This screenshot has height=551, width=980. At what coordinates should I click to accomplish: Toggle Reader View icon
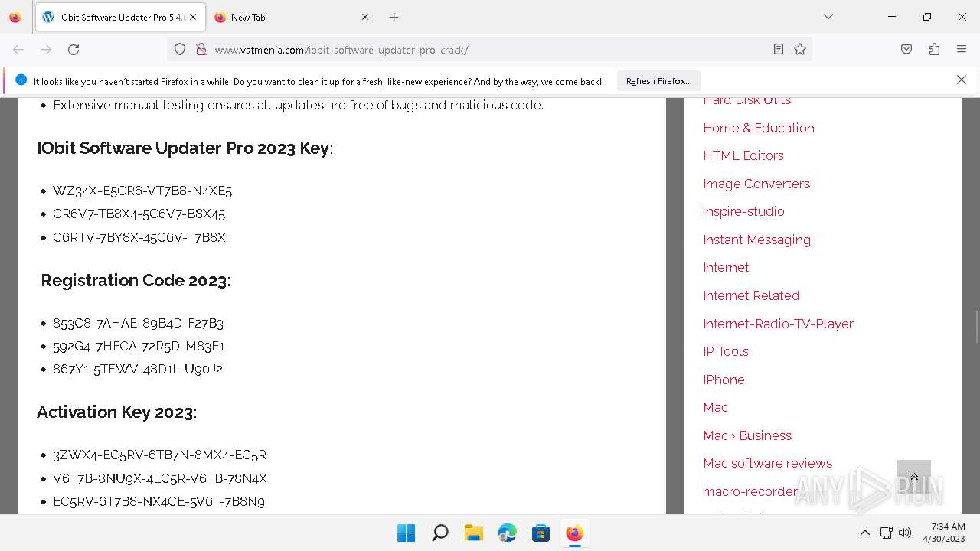tap(778, 49)
